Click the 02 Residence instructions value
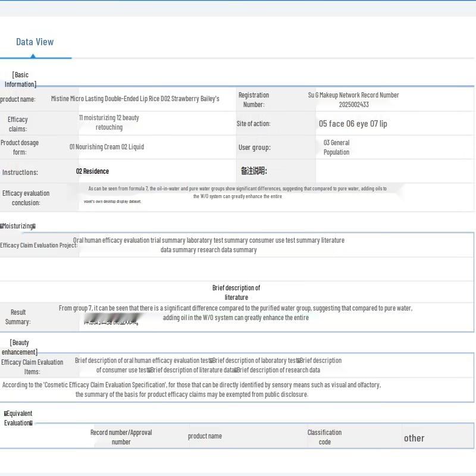Image resolution: width=476 pixels, height=476 pixels. [x=92, y=171]
